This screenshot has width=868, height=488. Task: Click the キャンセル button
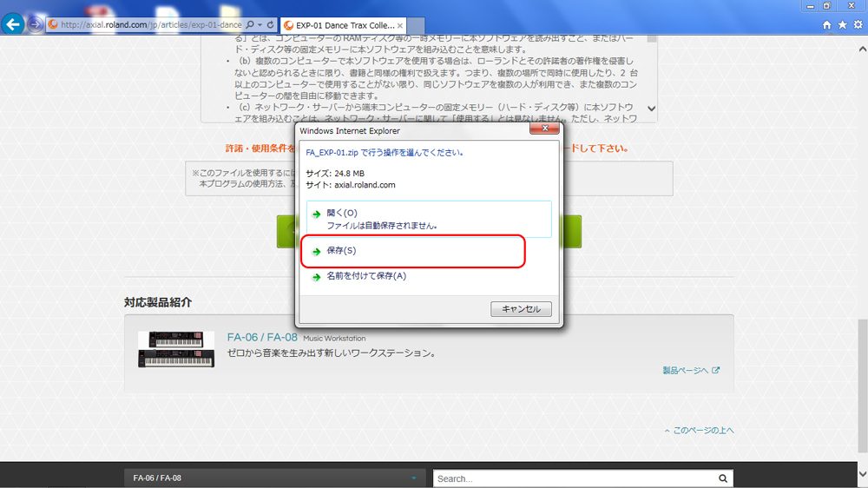click(521, 309)
